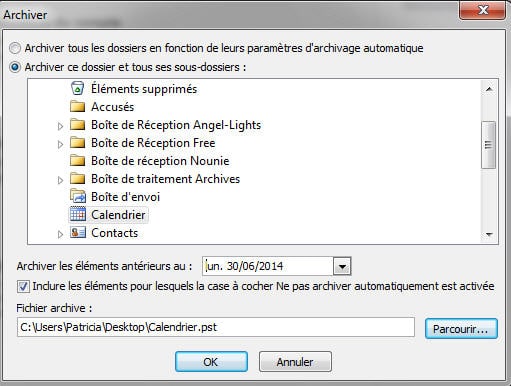Click the Boîte de Réception Angel-Lights folder icon
This screenshot has width=511, height=386.
click(x=77, y=125)
